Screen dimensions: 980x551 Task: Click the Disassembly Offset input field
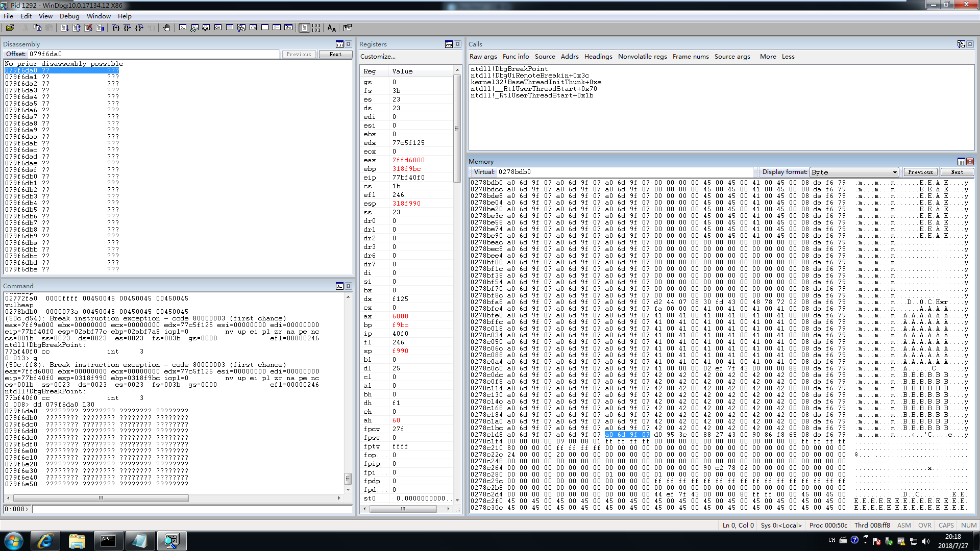click(x=154, y=54)
